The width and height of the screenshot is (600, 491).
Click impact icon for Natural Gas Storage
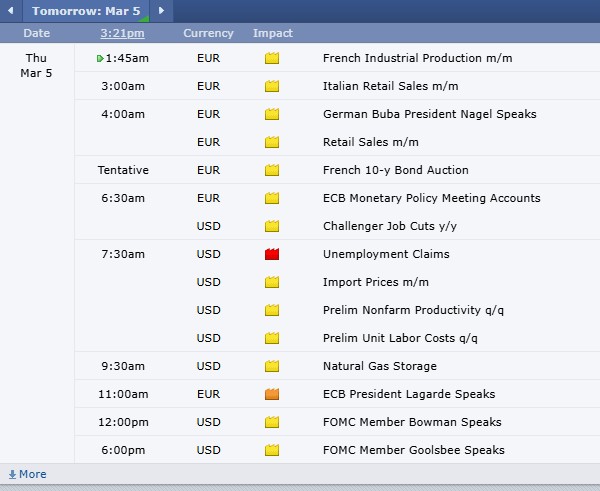[272, 366]
